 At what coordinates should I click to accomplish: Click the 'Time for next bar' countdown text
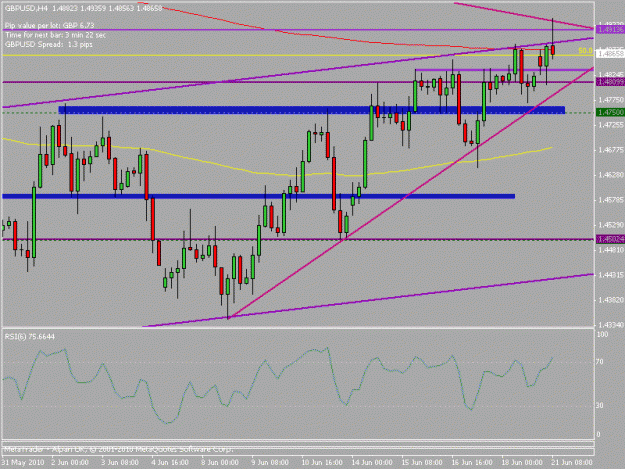[55, 35]
